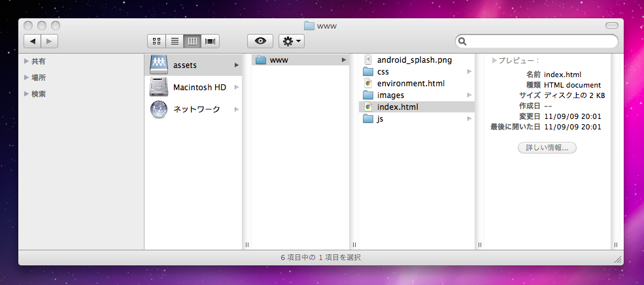644x285 pixels.
Task: Select the android_splash.png file
Action: click(414, 59)
